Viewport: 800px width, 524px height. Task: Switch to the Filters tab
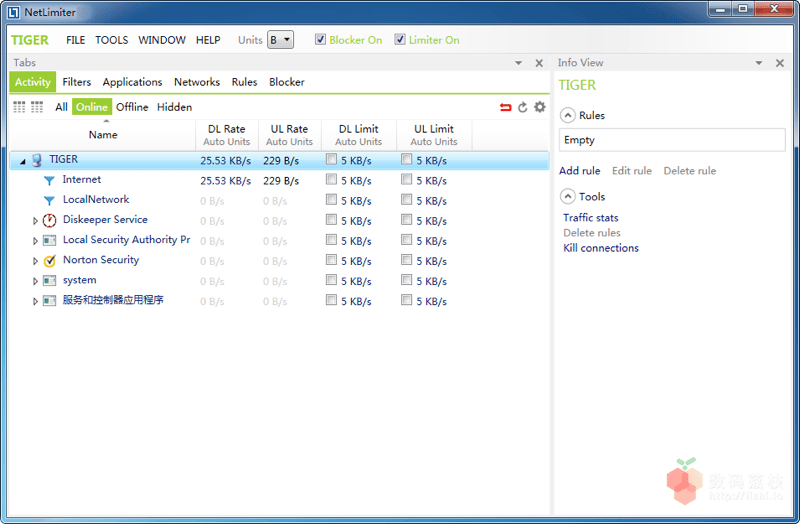(x=77, y=82)
